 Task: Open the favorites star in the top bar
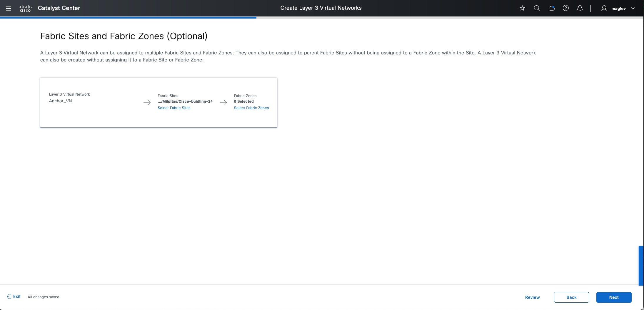coord(522,8)
